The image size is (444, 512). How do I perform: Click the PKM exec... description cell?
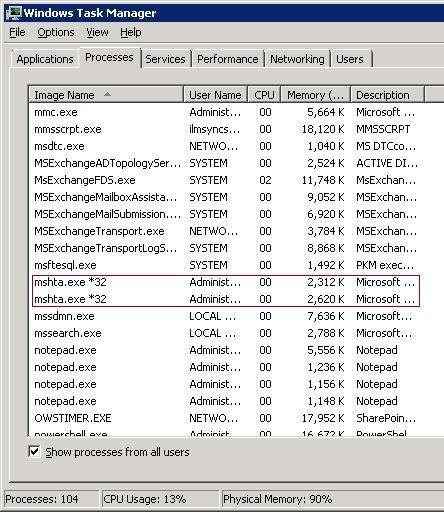click(x=385, y=265)
